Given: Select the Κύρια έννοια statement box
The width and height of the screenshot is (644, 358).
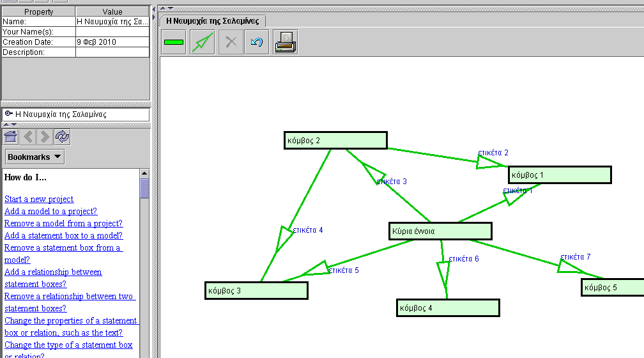Looking at the screenshot, I should [440, 231].
